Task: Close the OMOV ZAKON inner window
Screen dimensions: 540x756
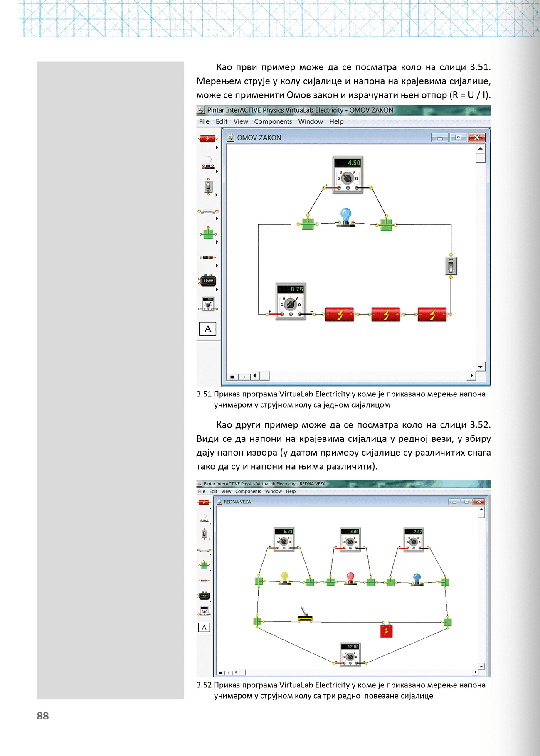Action: click(477, 138)
